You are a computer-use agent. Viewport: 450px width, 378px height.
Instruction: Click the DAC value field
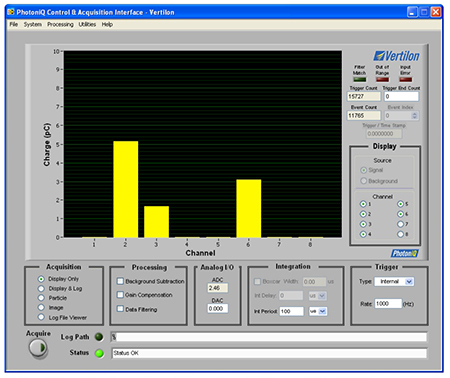pyautogui.click(x=218, y=309)
